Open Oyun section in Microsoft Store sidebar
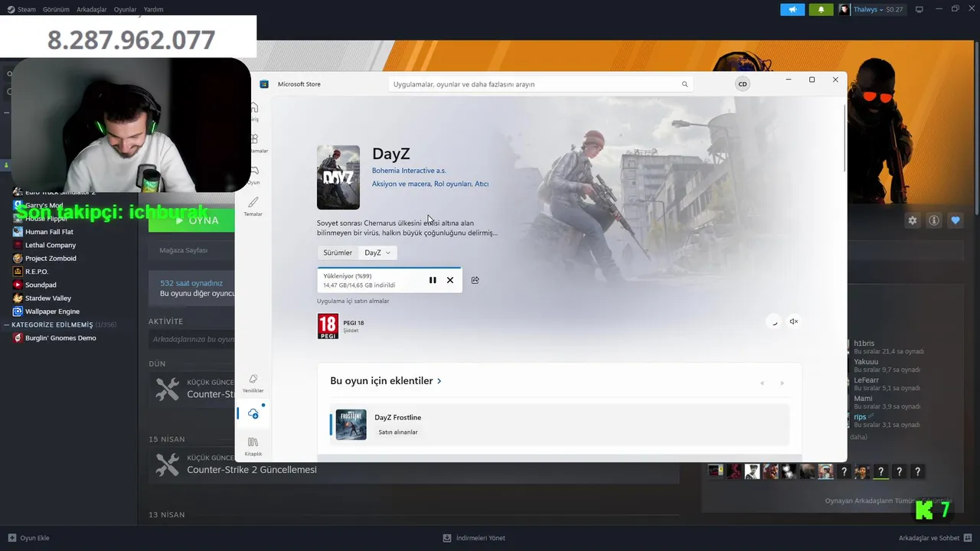The height and width of the screenshot is (551, 980). 253,175
